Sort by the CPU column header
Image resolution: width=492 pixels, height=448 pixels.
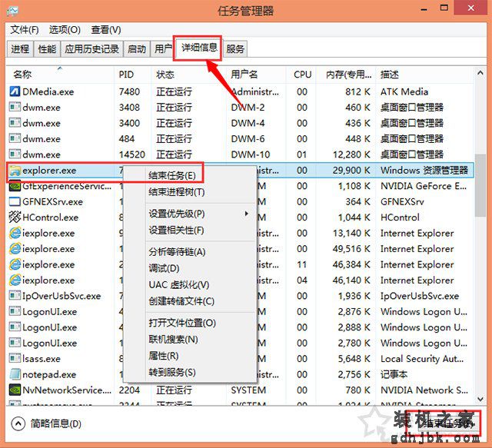point(302,75)
